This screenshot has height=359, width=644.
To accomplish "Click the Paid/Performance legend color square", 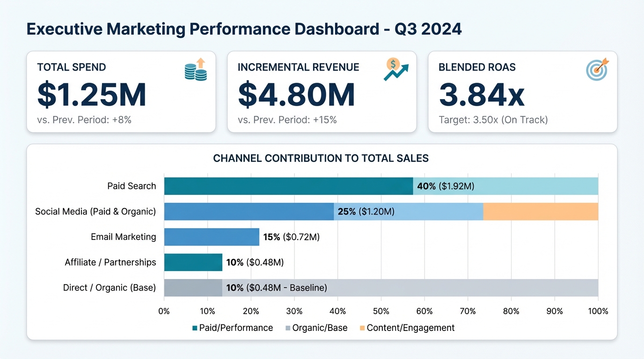I will 195,328.
